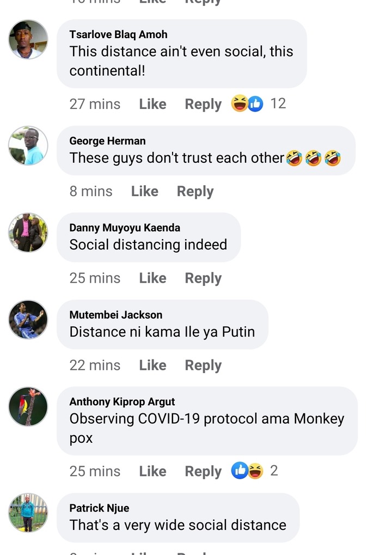The height and width of the screenshot is (555, 392).
Task: Reply to Tsarlove Blaq Amoh's comment
Action: tap(203, 105)
